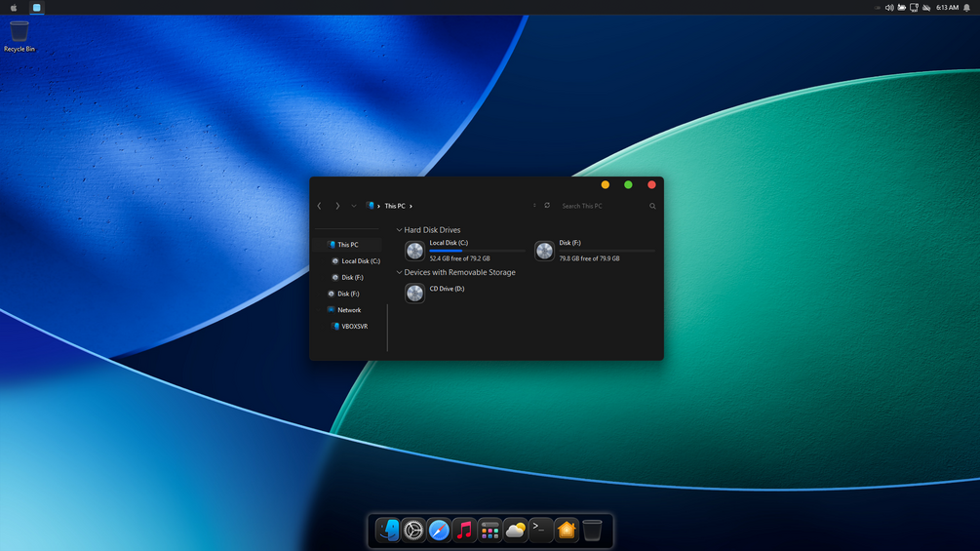
Task: Open Launchpad grid icon in dock
Action: [x=490, y=531]
